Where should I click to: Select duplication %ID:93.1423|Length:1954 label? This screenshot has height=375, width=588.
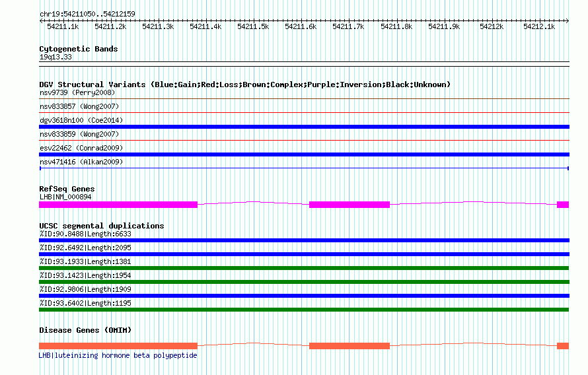tap(85, 276)
